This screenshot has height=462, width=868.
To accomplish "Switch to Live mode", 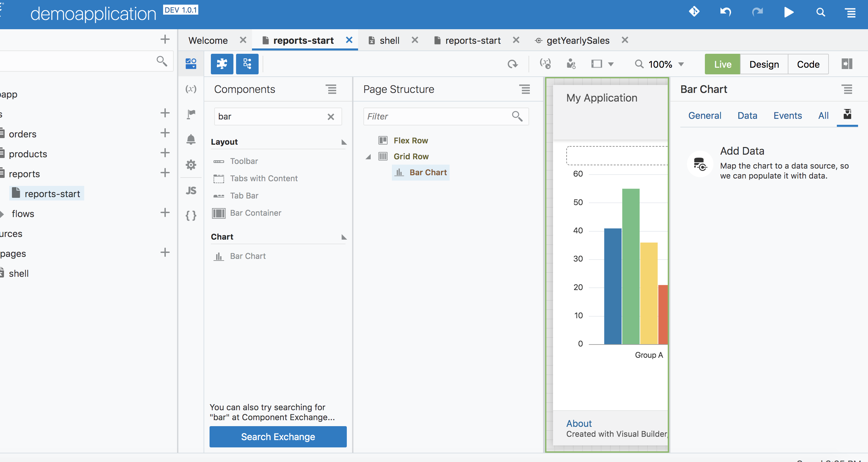I will pyautogui.click(x=722, y=64).
